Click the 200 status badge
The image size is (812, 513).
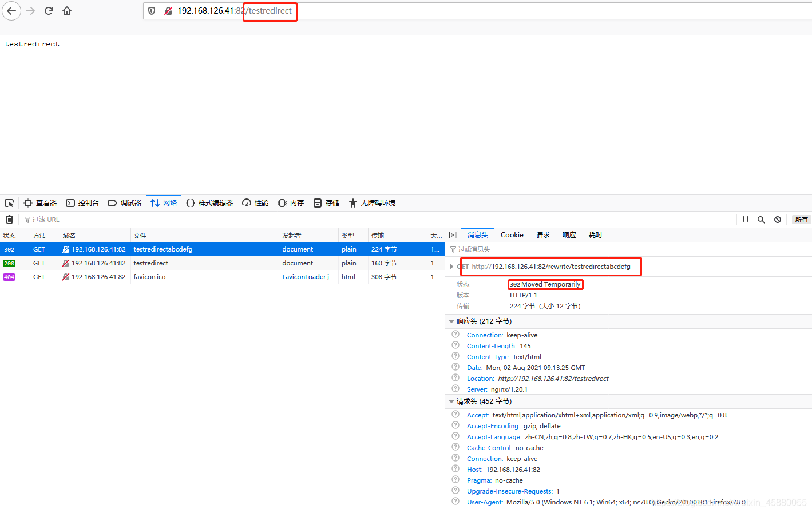[9, 263]
